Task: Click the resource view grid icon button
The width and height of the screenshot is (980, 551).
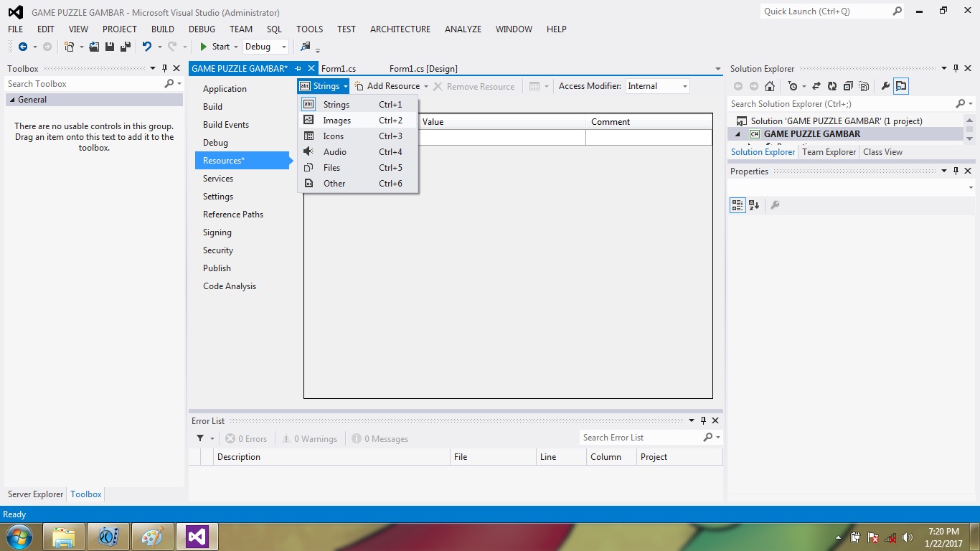Action: 534,86
